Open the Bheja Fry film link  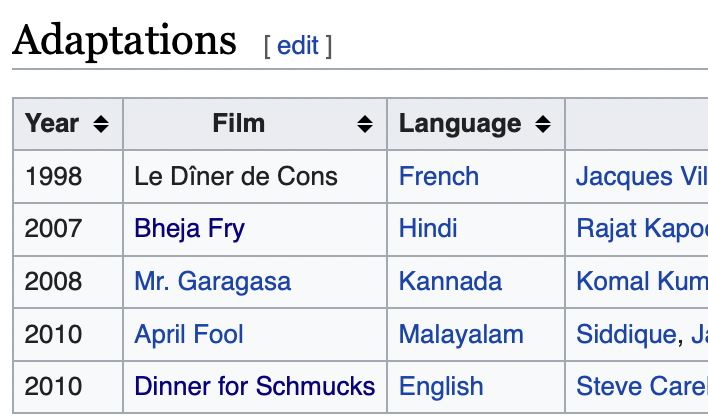[x=190, y=228]
